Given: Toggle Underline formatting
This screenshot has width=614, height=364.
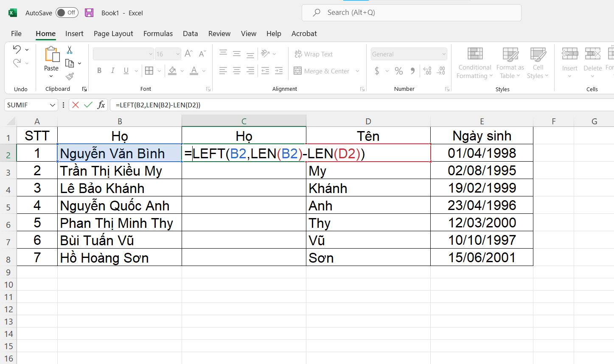Looking at the screenshot, I should [126, 71].
